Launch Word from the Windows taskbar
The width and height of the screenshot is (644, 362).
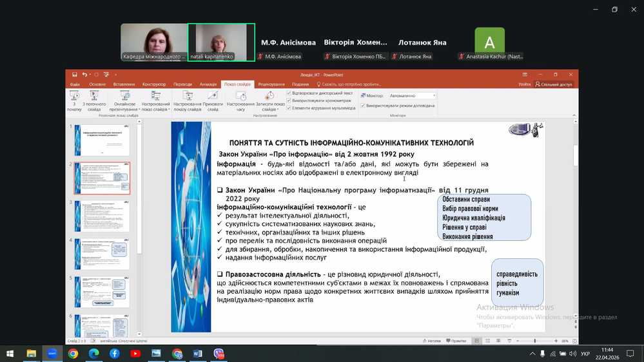[198, 354]
